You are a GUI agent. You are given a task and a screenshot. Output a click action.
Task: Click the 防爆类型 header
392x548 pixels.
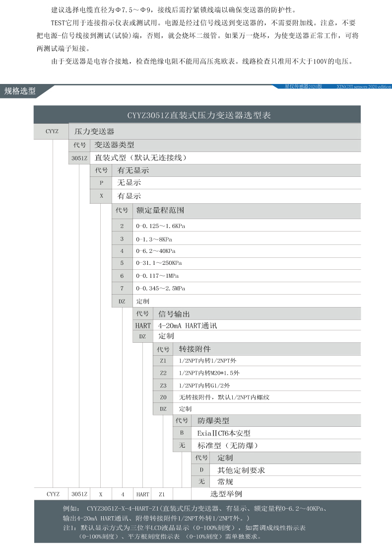click(213, 420)
